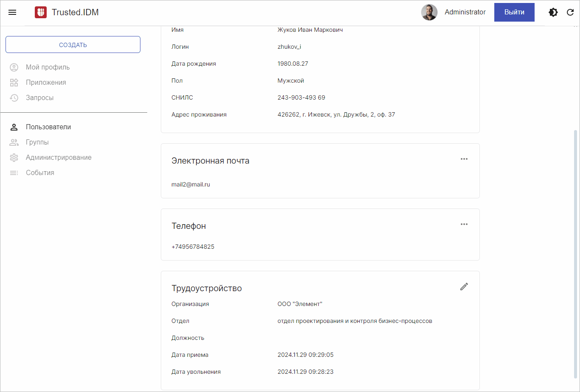This screenshot has width=580, height=392.
Task: Open События events list
Action: click(40, 172)
